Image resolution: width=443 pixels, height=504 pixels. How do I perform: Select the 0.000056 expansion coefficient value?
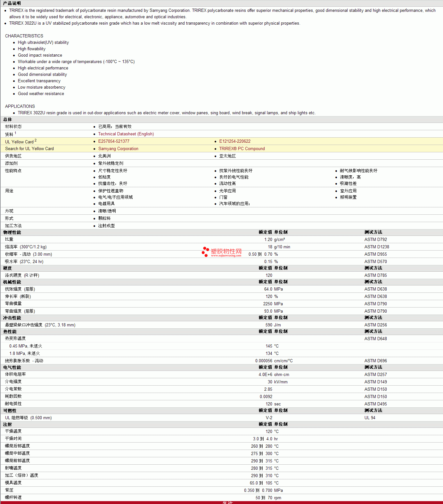click(x=264, y=361)
